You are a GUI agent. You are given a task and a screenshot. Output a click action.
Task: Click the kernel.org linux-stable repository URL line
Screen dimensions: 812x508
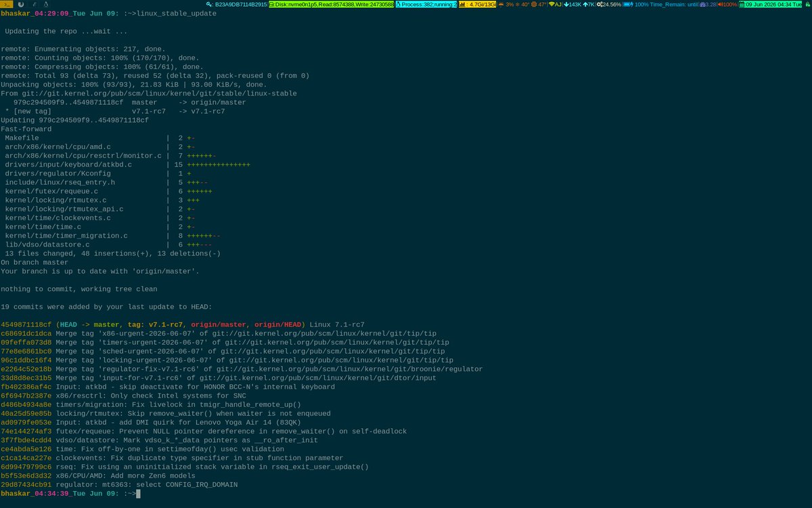point(149,93)
